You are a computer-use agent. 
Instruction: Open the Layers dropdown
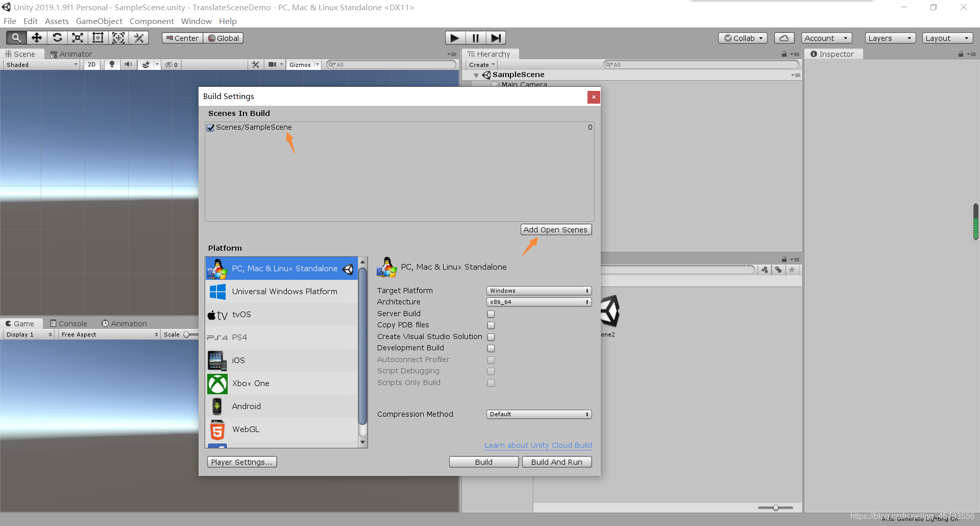[890, 38]
